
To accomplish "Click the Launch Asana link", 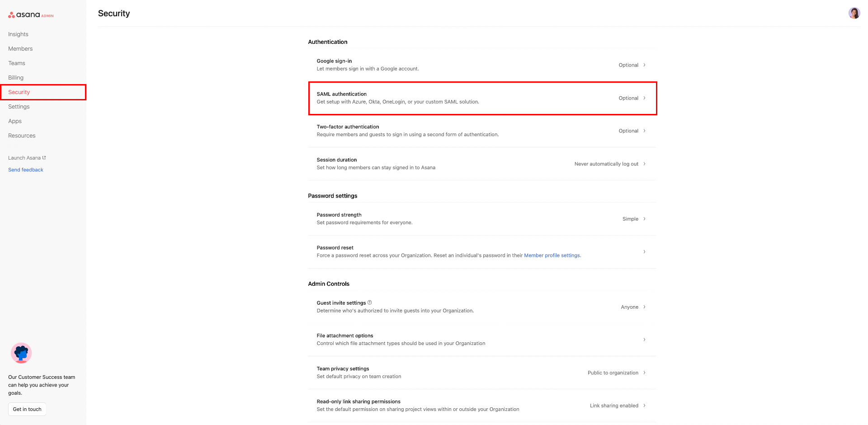I will coord(24,158).
